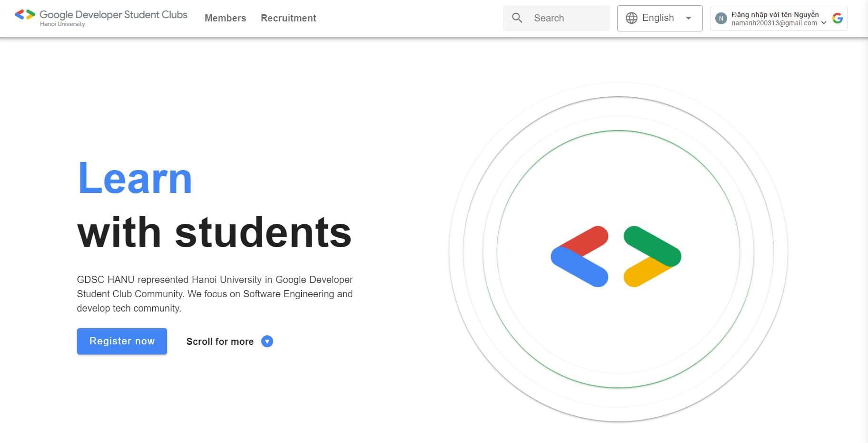868x443 pixels.
Task: Open the Recruitment page
Action: pyautogui.click(x=288, y=18)
